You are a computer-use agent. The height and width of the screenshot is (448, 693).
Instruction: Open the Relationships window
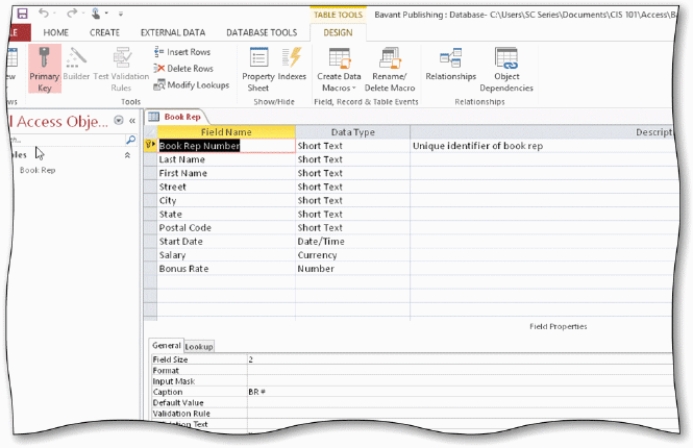[x=451, y=64]
